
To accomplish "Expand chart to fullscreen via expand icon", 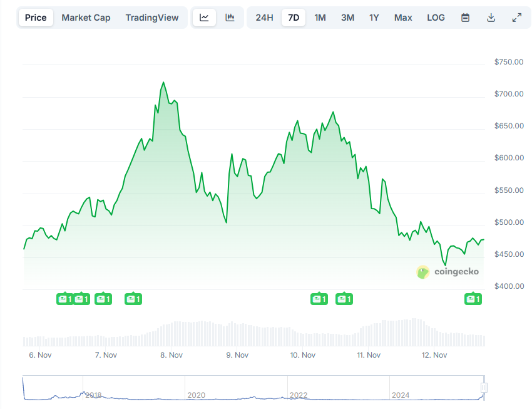I will click(516, 18).
